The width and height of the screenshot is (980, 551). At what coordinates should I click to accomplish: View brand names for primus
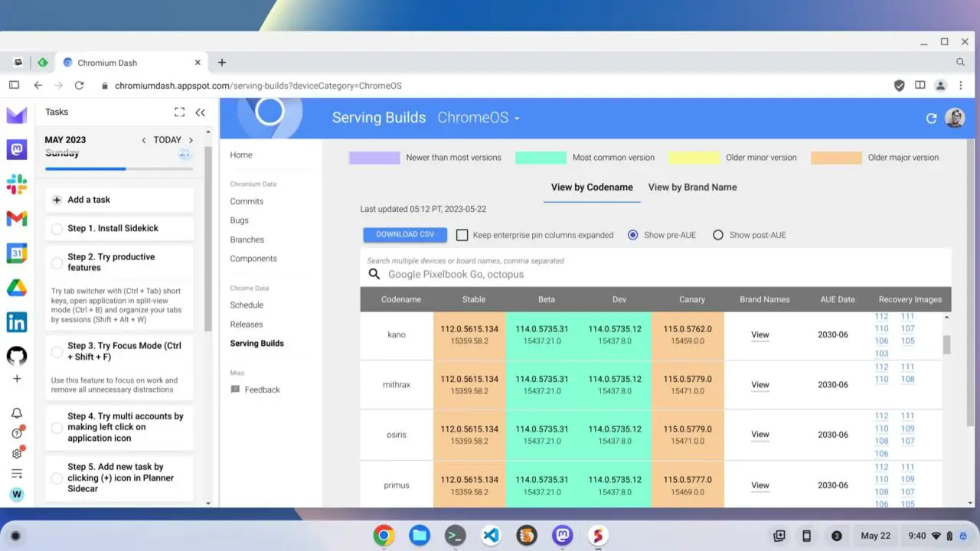click(x=759, y=485)
